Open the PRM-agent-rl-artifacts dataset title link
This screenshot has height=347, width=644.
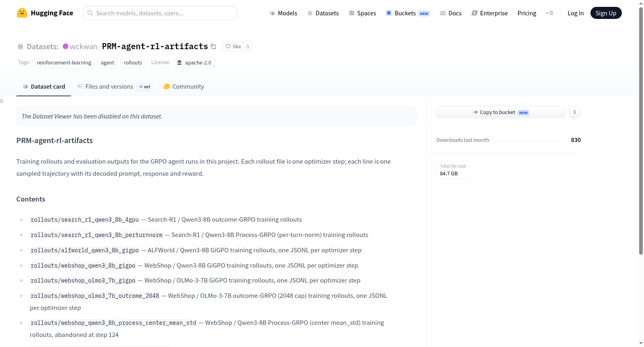pos(155,46)
